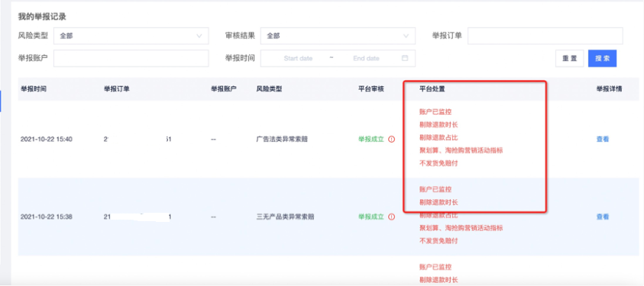This screenshot has height=286, width=644.
Task: Click the 风险类型 column header
Action: [x=269, y=88]
